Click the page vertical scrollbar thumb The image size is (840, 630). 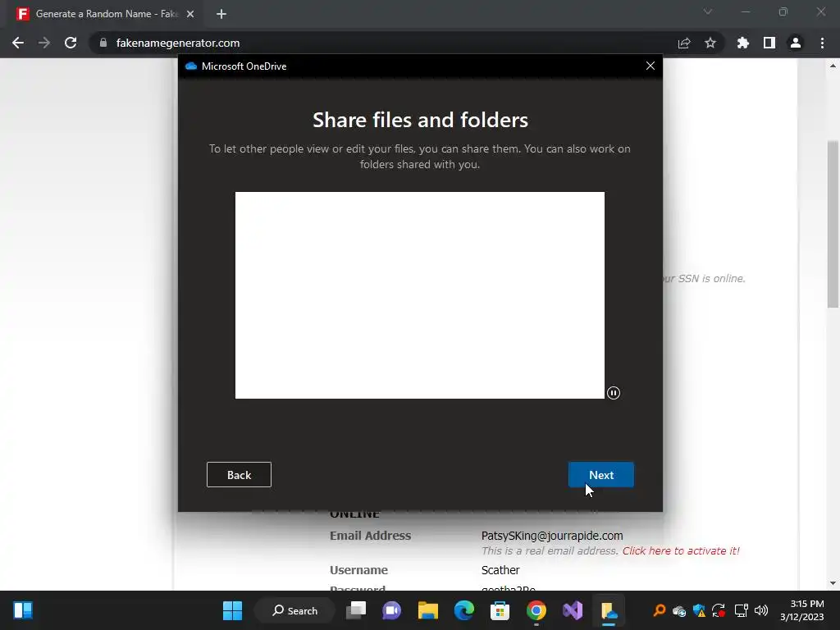(x=832, y=224)
